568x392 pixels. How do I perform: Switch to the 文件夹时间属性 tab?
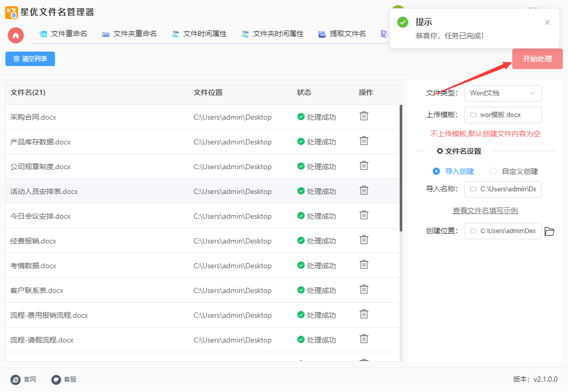pos(272,34)
